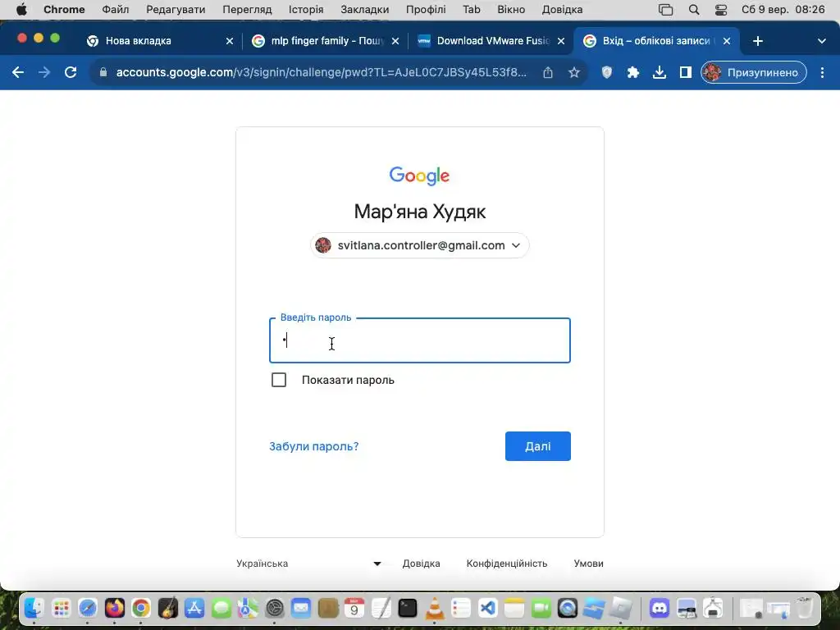The height and width of the screenshot is (630, 840).
Task: Launch Firefox from the Dock
Action: click(114, 608)
